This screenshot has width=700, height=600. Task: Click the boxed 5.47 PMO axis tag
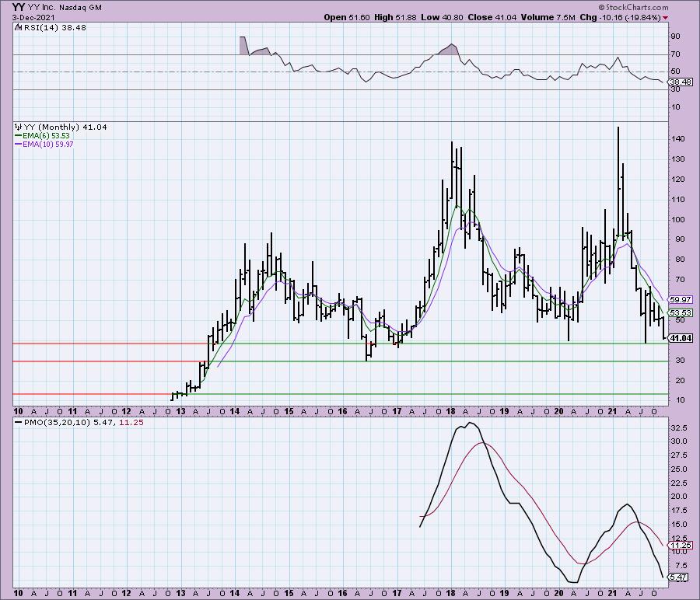point(678,577)
